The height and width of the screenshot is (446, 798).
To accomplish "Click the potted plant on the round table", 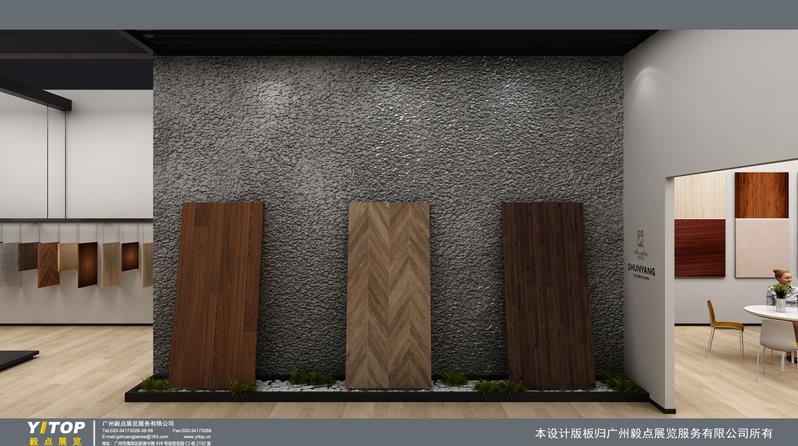I will [780, 295].
